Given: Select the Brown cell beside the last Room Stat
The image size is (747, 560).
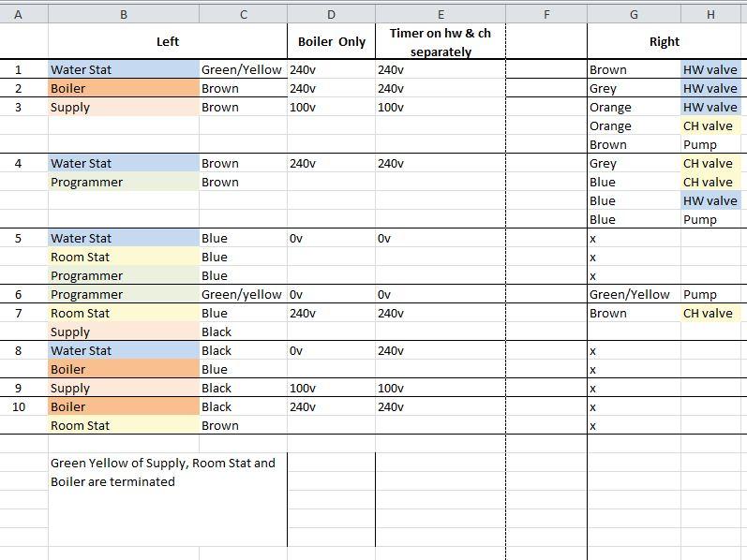Looking at the screenshot, I should click(x=243, y=425).
